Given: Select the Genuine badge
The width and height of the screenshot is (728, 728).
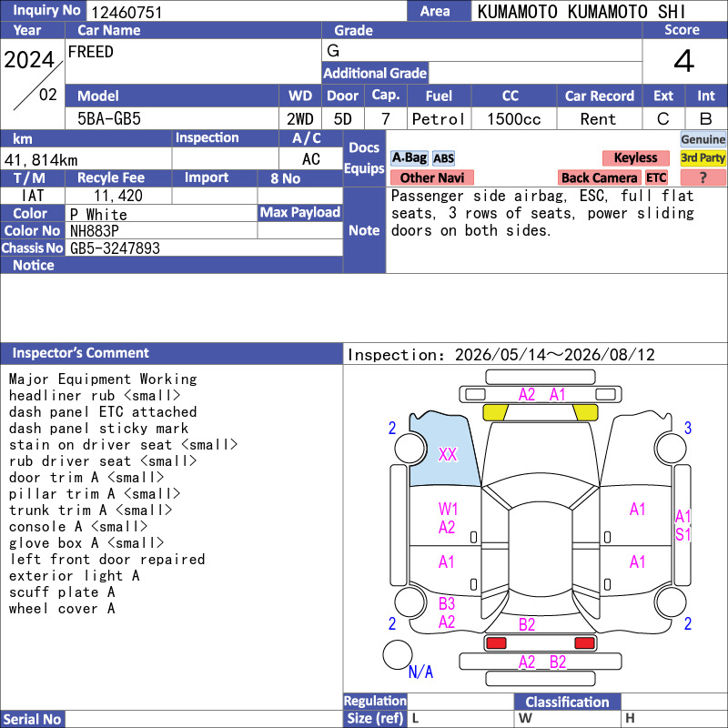Looking at the screenshot, I should 703,139.
